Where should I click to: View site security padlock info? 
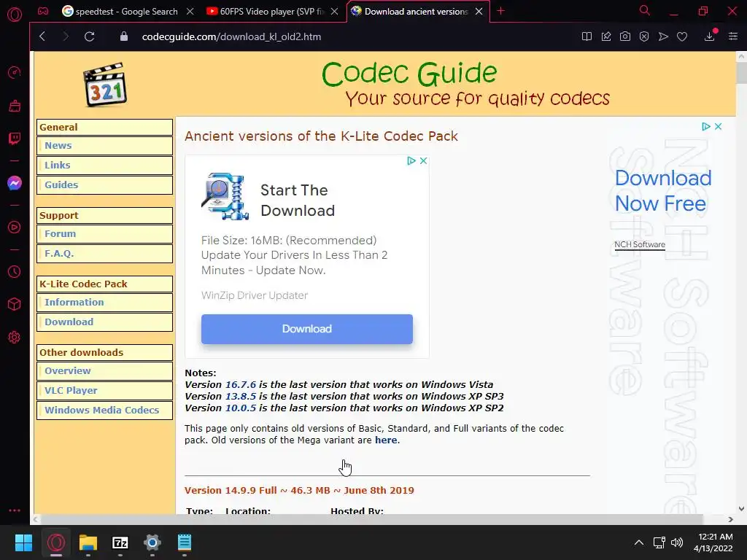pos(124,36)
